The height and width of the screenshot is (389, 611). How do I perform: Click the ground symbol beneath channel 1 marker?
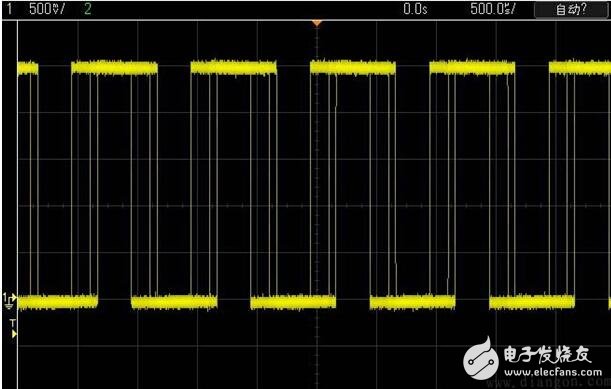tap(9, 306)
